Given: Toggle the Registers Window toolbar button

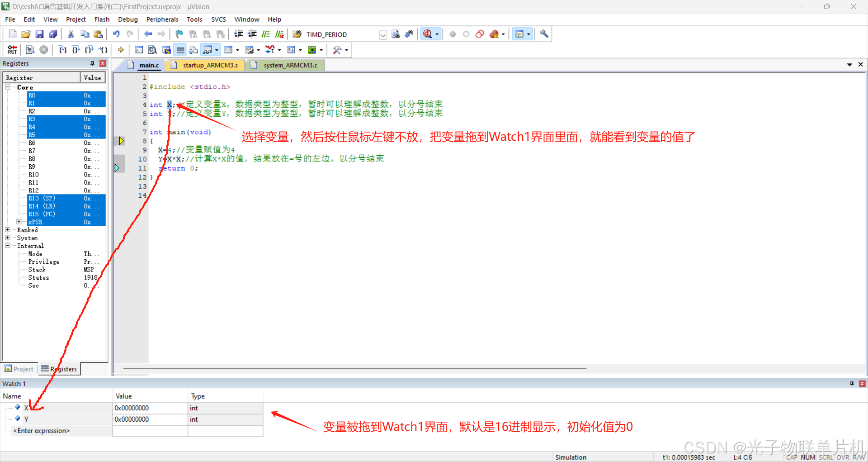Looking at the screenshot, I should tap(180, 50).
